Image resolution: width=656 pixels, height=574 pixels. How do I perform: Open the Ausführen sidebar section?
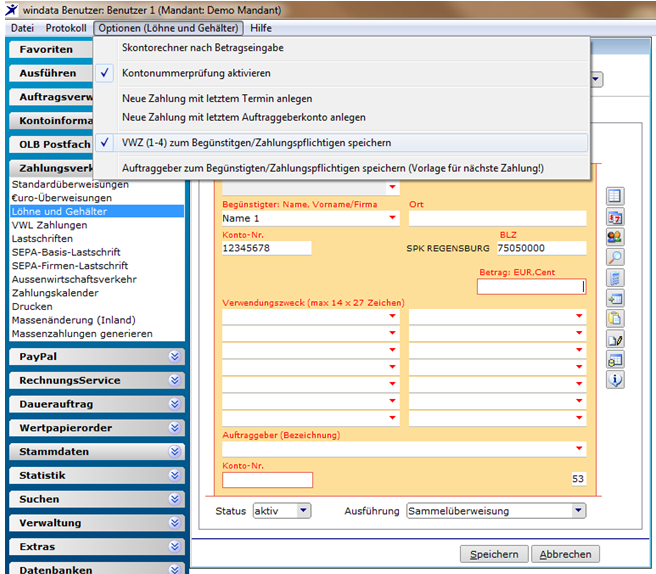(51, 73)
